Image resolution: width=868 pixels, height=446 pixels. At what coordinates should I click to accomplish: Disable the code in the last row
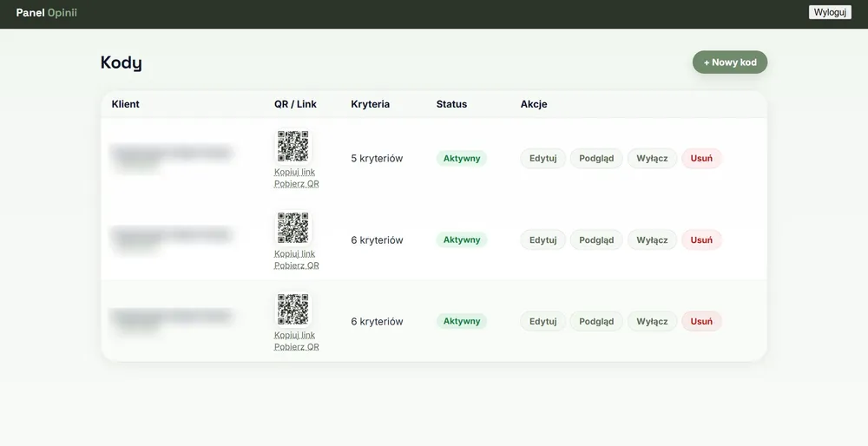click(x=652, y=322)
